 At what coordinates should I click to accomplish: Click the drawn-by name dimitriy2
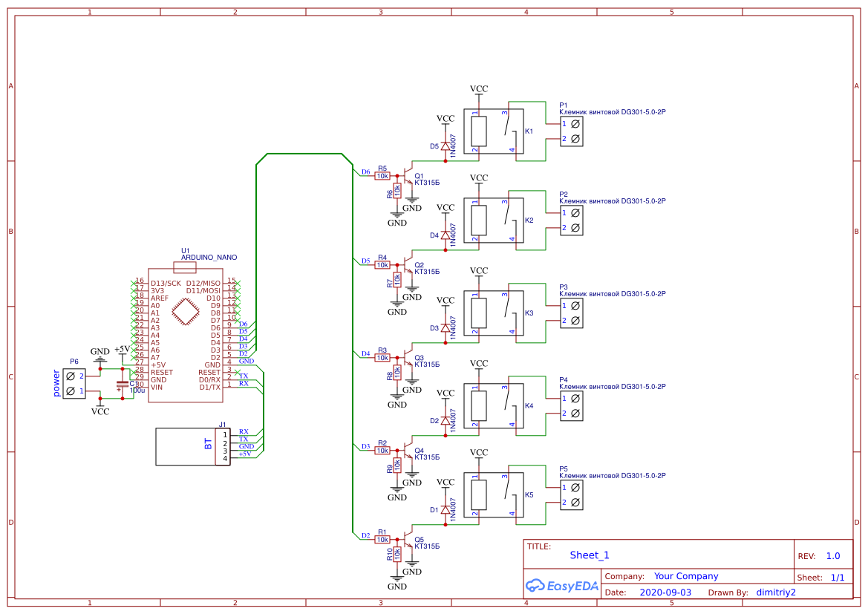coord(775,592)
